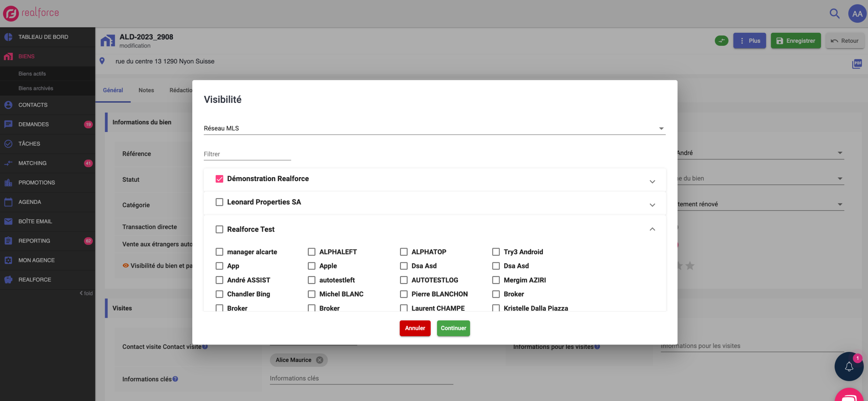This screenshot has width=868, height=401.
Task: Click the Agenda calendar icon
Action: [8, 202]
